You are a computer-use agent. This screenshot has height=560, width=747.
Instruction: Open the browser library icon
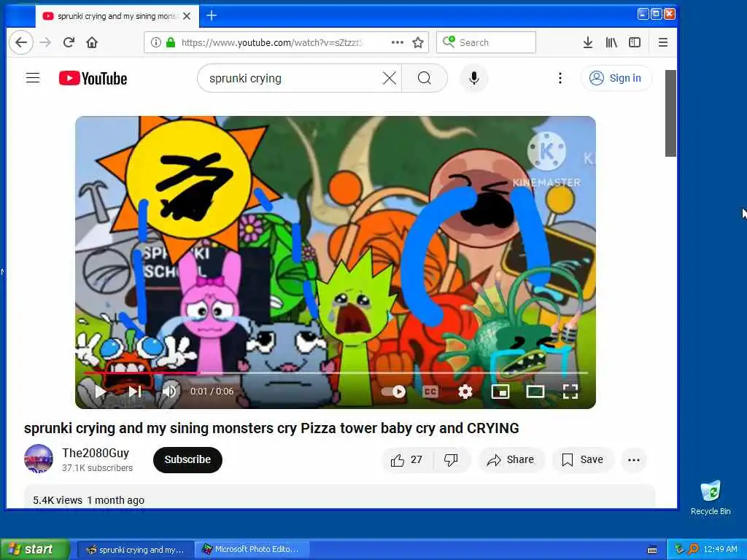point(611,42)
